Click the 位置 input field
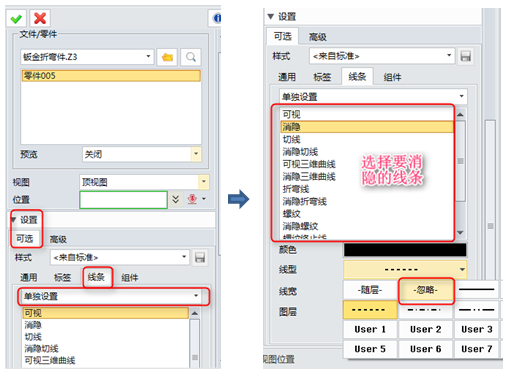 (123, 200)
